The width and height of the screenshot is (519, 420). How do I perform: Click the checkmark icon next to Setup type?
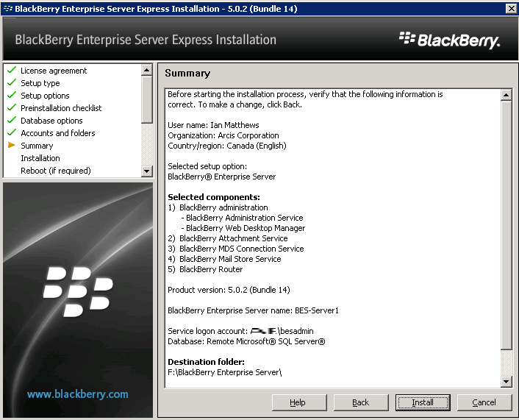(x=12, y=83)
